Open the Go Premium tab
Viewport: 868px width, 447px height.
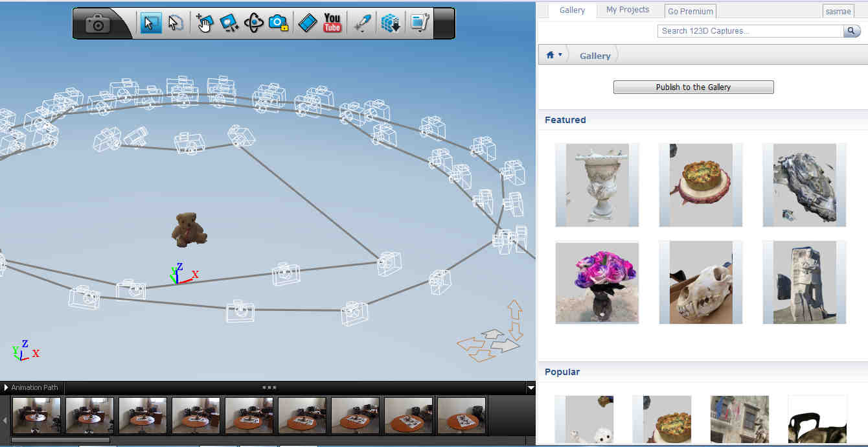coord(691,11)
